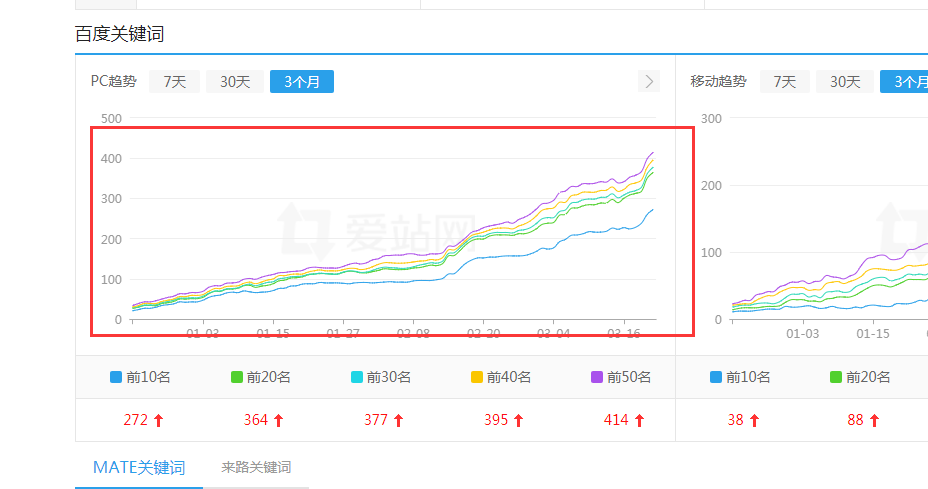This screenshot has height=489, width=928.
Task: Toggle the 前50名 purple legend in PC chart
Action: (x=620, y=377)
